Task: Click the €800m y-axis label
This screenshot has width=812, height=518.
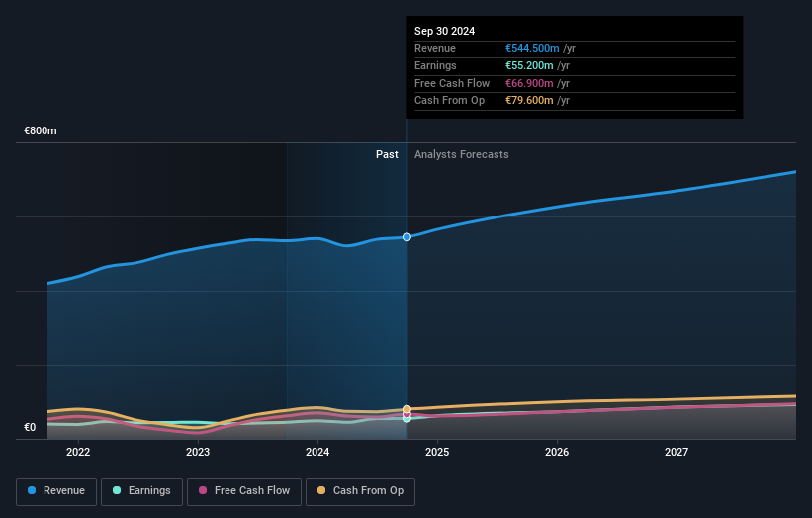Action: (x=41, y=130)
